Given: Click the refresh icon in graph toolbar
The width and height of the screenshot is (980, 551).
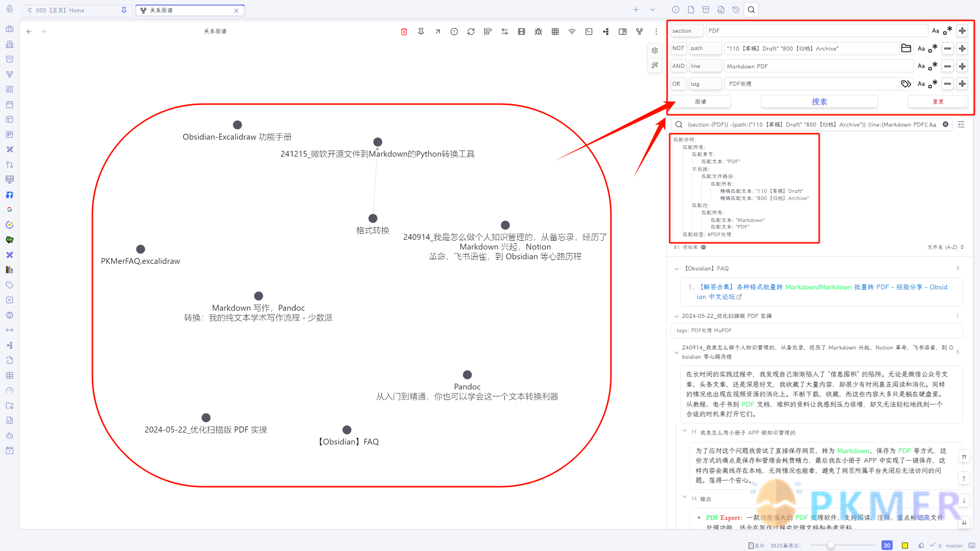Looking at the screenshot, I should (x=471, y=32).
